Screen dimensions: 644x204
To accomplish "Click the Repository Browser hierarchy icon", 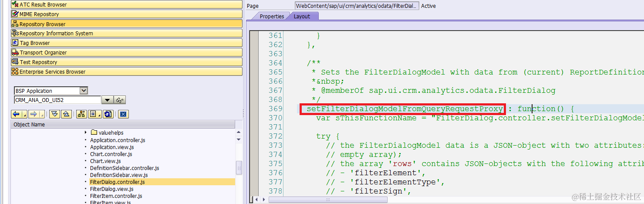I will (15, 24).
